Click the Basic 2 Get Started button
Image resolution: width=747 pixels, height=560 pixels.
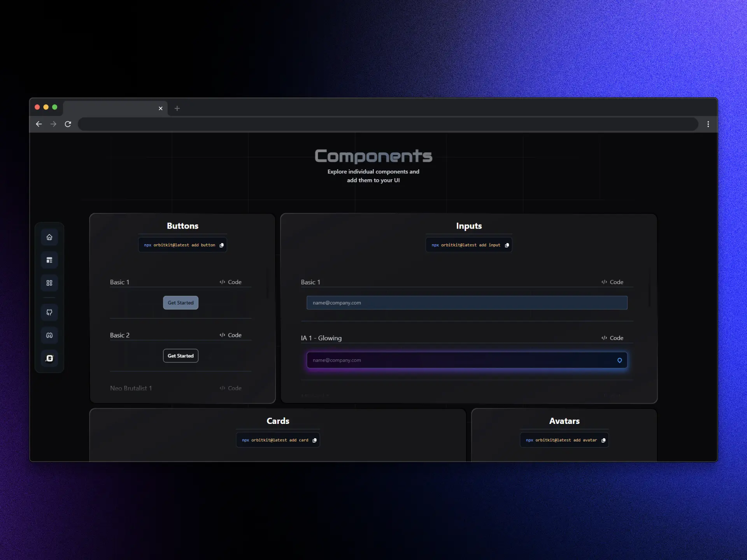(181, 356)
